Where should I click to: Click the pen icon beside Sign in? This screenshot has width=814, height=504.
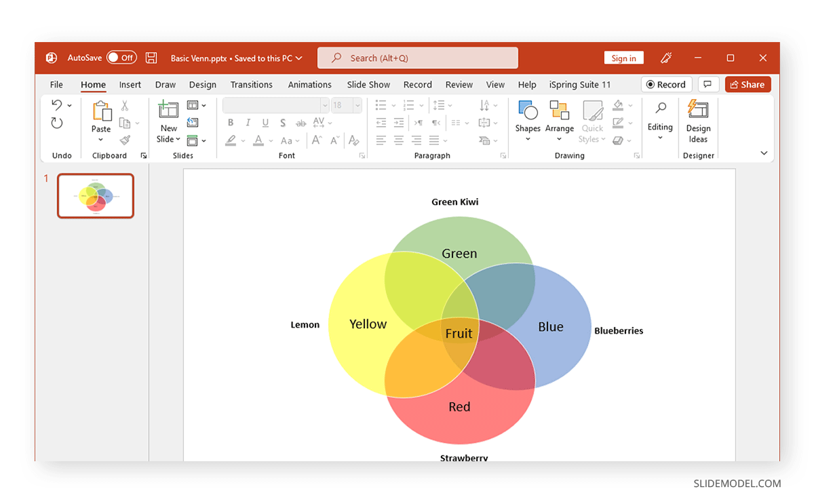[667, 58]
